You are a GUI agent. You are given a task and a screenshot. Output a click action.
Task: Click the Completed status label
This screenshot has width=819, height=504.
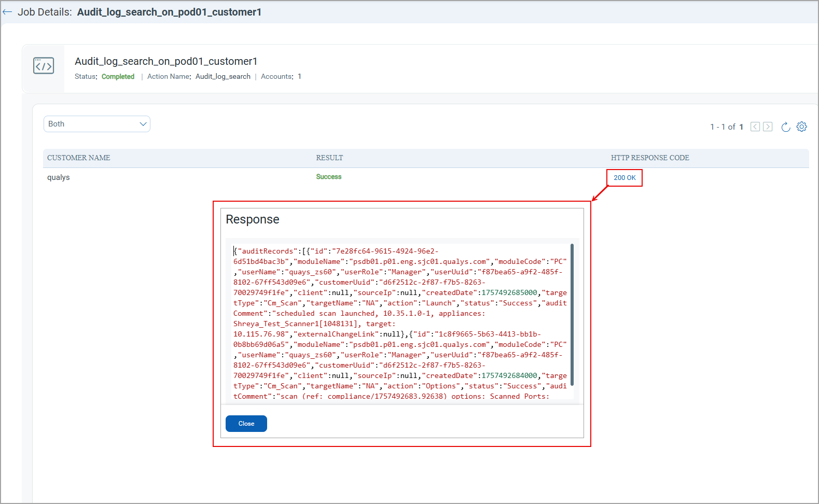118,76
